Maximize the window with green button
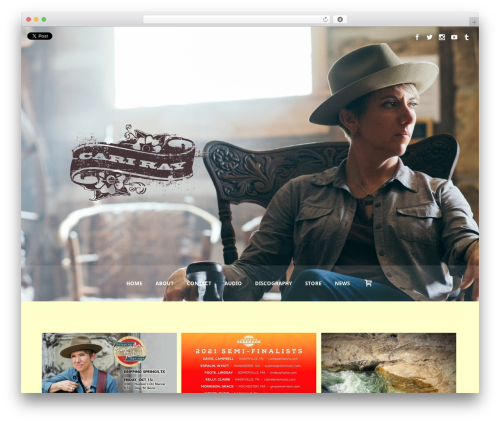The width and height of the screenshot is (500, 423). pos(44,19)
